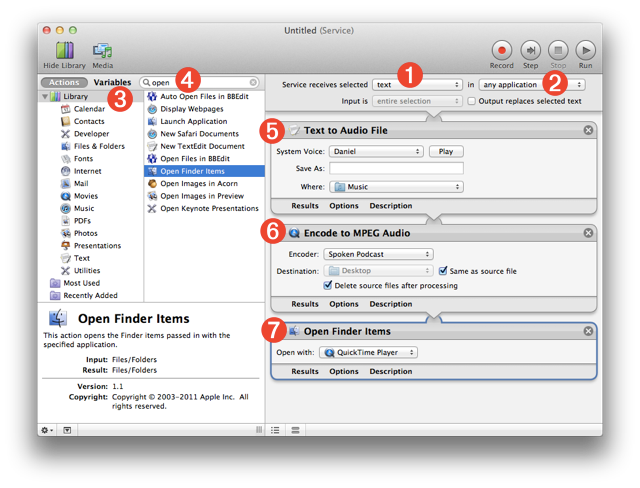Open the 'entire selection' input dropdown
The height and width of the screenshot is (488, 640).
(417, 101)
